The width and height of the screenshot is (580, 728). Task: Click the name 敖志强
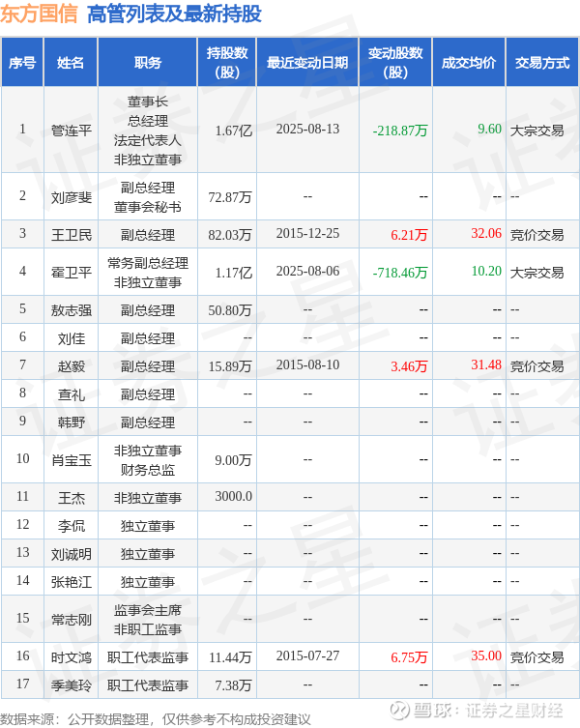click(71, 310)
